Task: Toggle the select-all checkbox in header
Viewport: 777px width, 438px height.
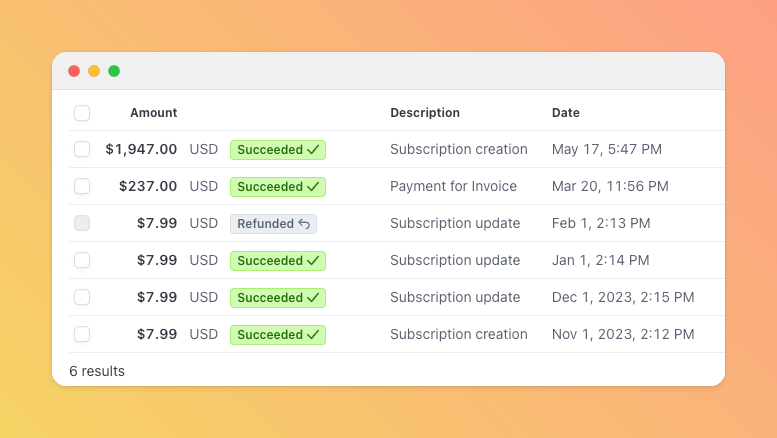Action: (82, 113)
